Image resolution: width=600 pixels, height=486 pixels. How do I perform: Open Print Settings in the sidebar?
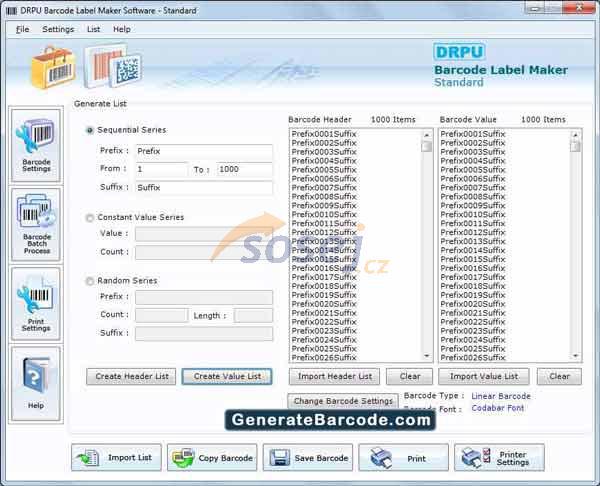click(36, 304)
